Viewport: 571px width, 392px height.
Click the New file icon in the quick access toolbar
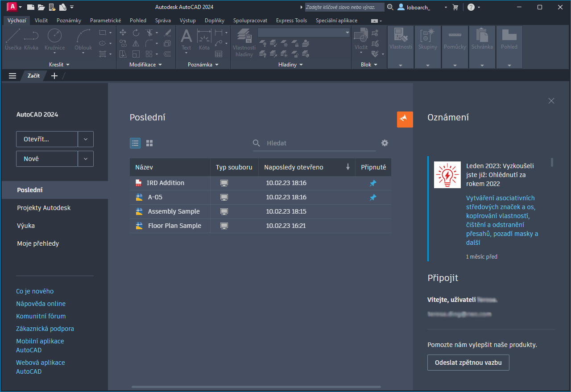pyautogui.click(x=30, y=7)
